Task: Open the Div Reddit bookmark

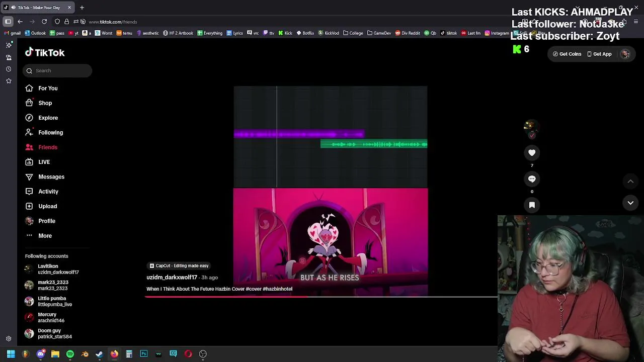Action: point(408,33)
